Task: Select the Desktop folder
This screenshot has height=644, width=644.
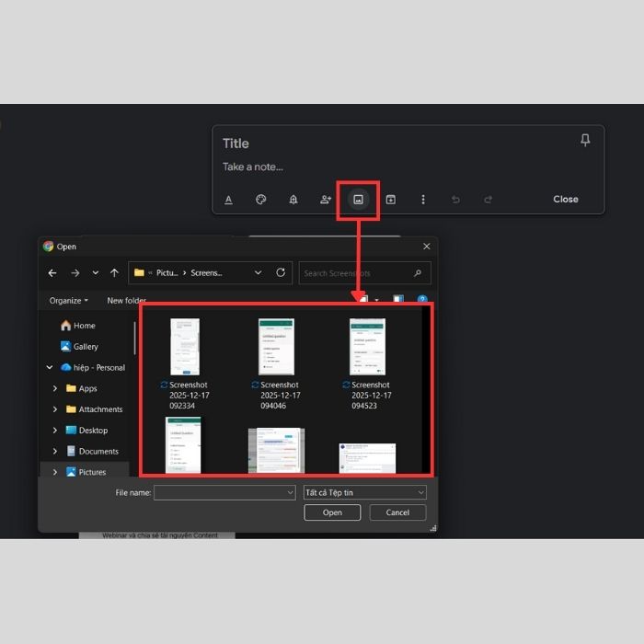Action: point(87,431)
